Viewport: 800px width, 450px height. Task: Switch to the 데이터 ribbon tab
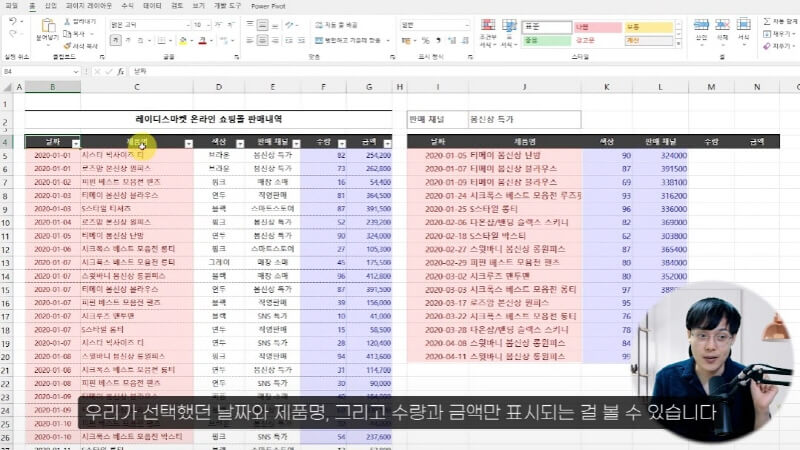[152, 6]
